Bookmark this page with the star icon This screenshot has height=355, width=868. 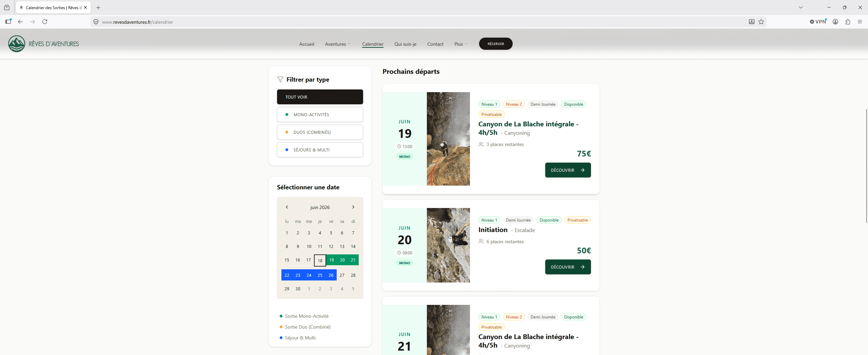pos(761,22)
